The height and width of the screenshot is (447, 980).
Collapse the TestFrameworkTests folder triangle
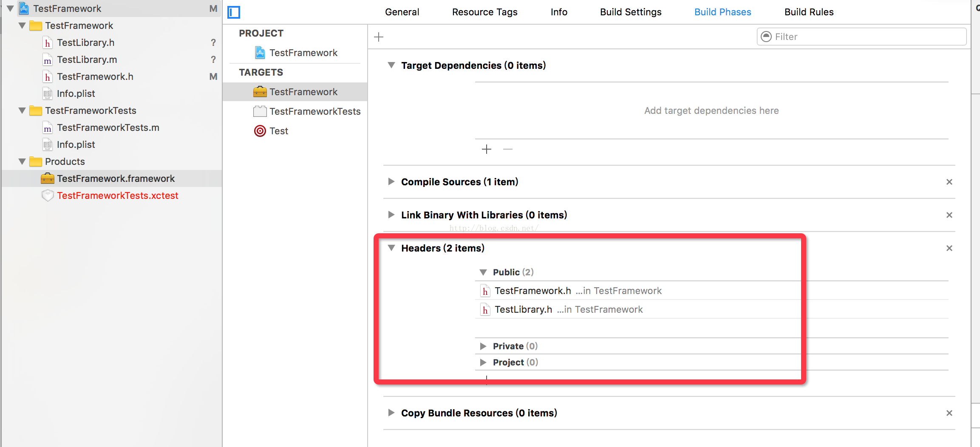pos(22,110)
